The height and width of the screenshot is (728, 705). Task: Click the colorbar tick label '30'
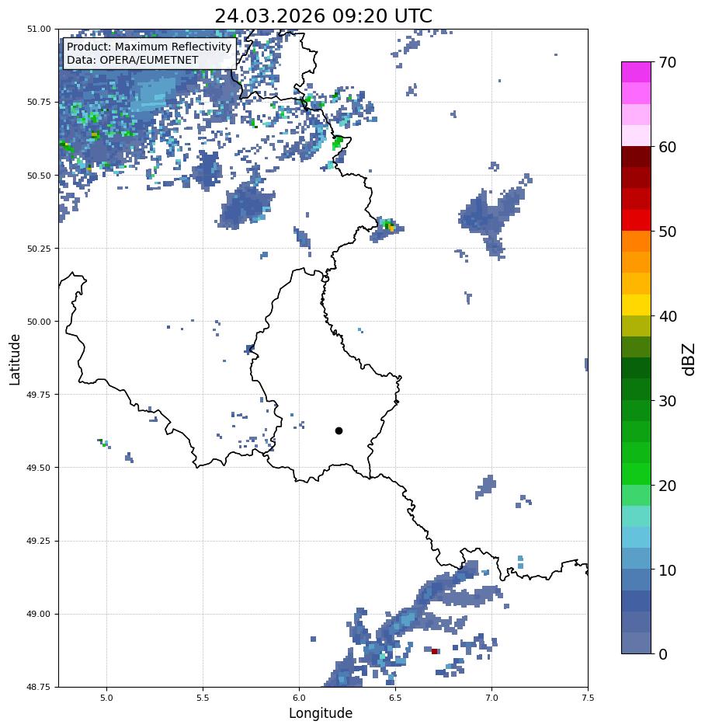668,401
